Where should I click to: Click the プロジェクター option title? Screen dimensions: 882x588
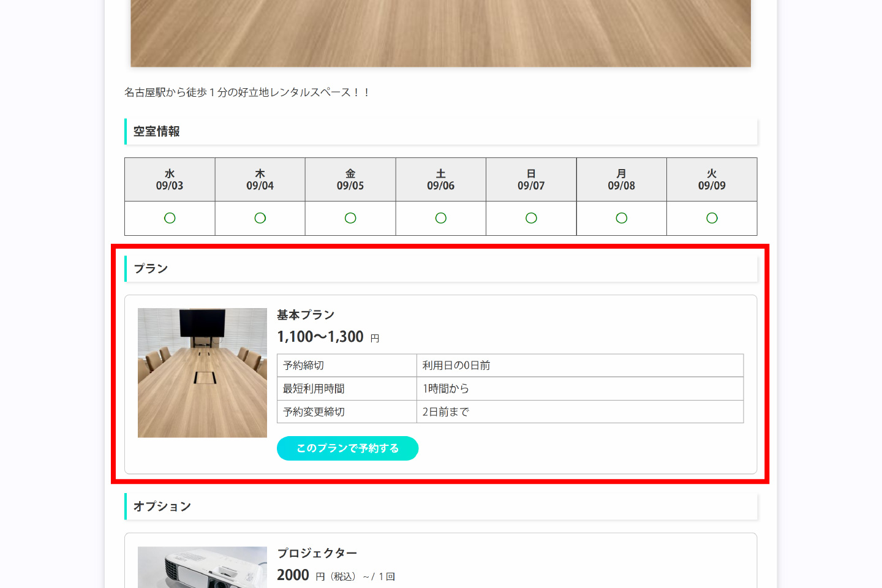point(317,553)
